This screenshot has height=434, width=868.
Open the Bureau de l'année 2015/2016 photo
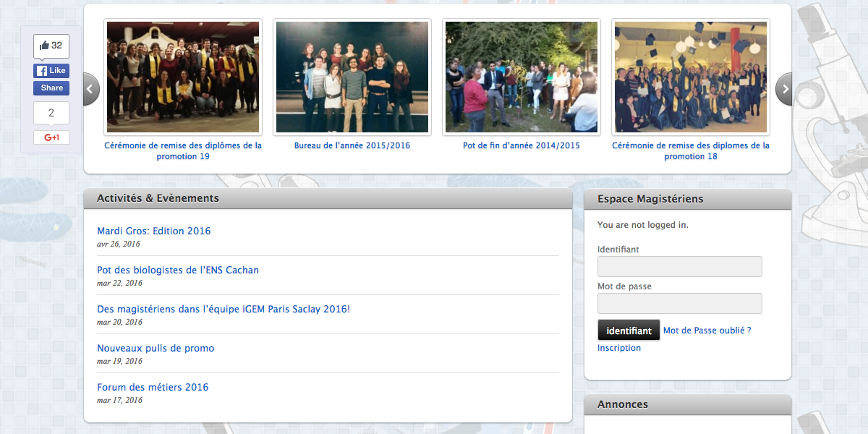pos(352,77)
